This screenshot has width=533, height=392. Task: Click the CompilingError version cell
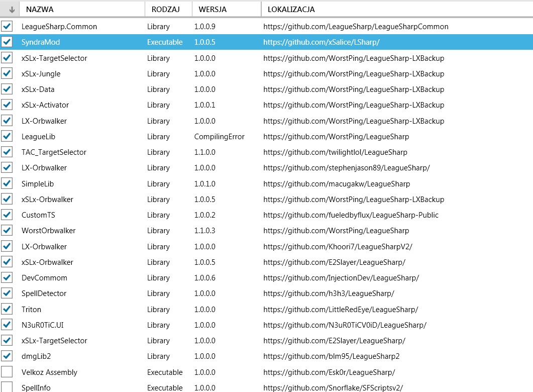219,137
